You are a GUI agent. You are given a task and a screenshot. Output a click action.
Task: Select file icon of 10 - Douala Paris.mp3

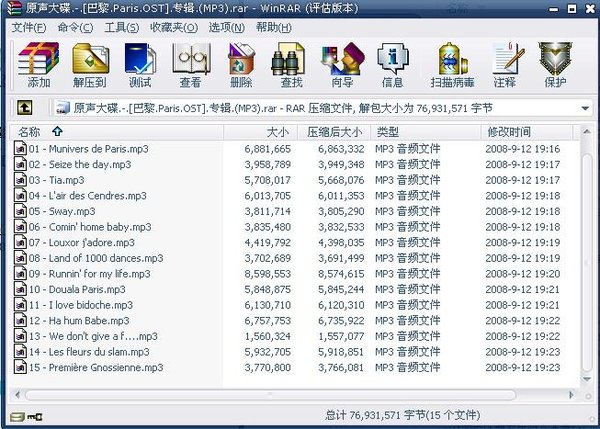tap(20, 289)
